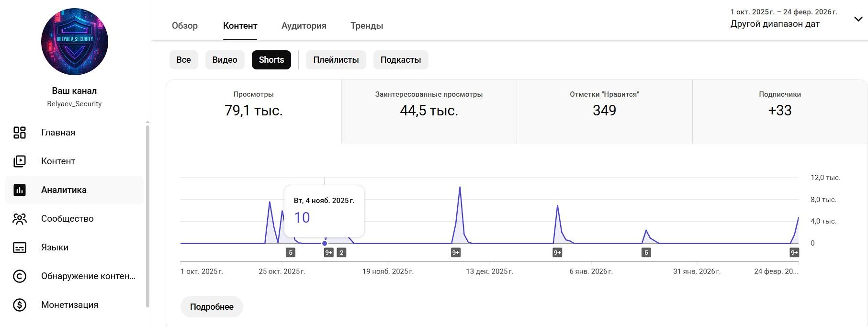868x327 pixels.
Task: Click the 9+ marker at 4 нояб.
Action: [x=328, y=252]
